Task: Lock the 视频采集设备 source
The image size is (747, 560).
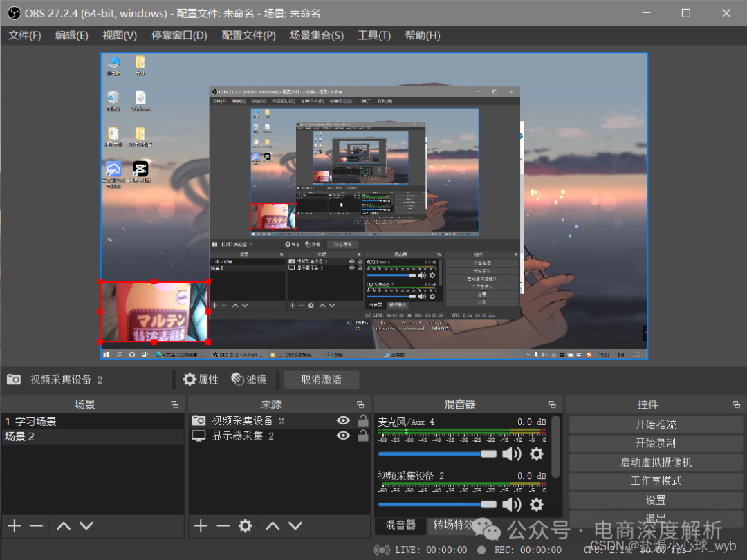Action: coord(362,420)
